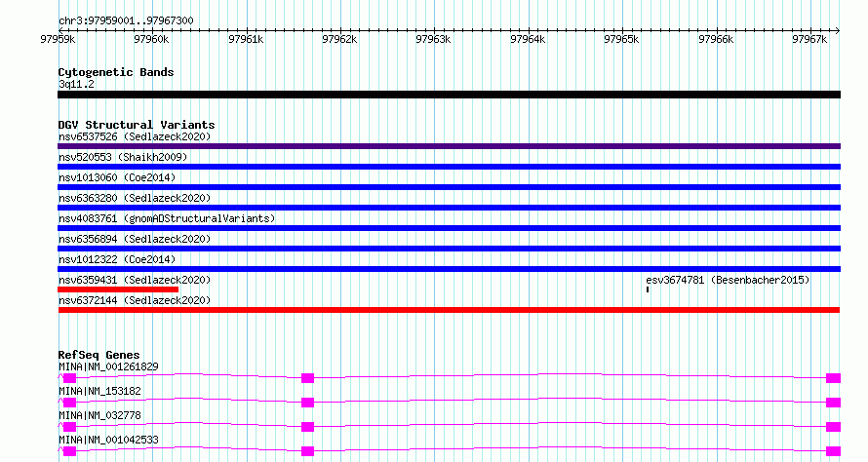Click middle exon of MINA|NM_001261829
Viewport: 868px width, 462px height.
click(308, 378)
